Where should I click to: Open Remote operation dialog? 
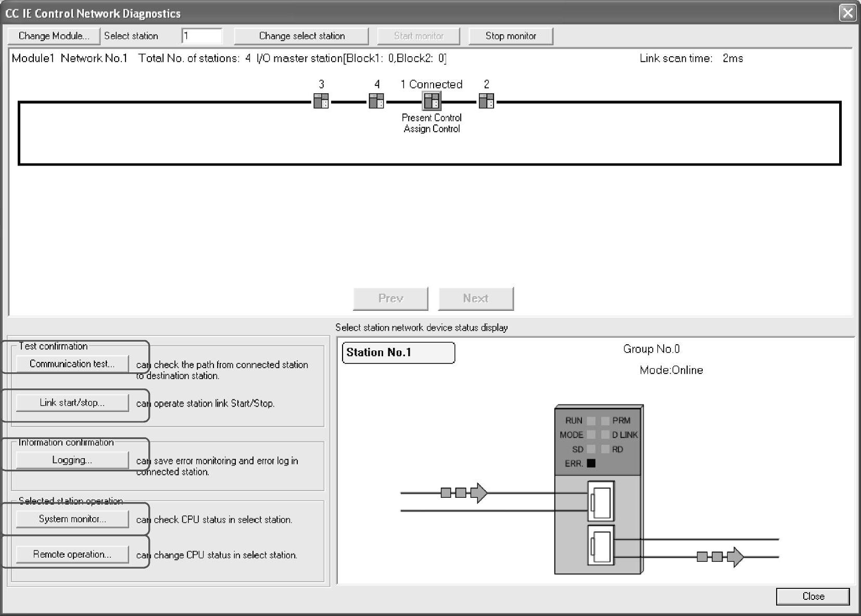[72, 554]
